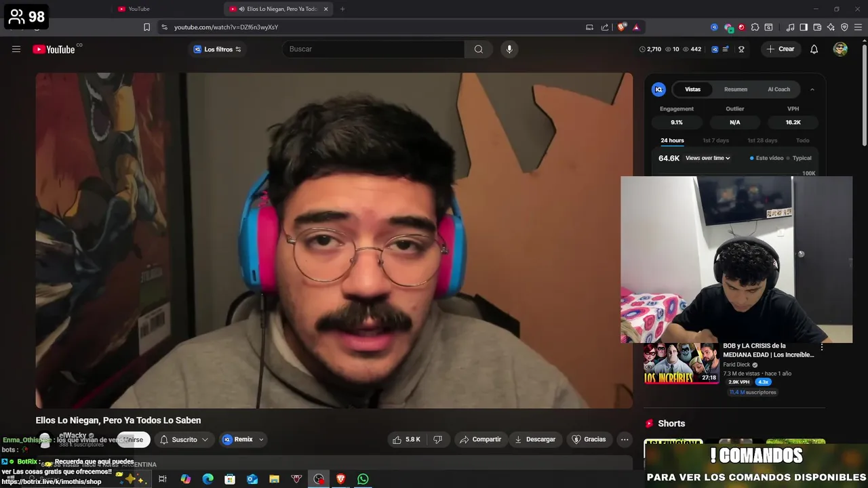The height and width of the screenshot is (488, 868).
Task: Show the browser sidebar panel
Action: click(804, 27)
